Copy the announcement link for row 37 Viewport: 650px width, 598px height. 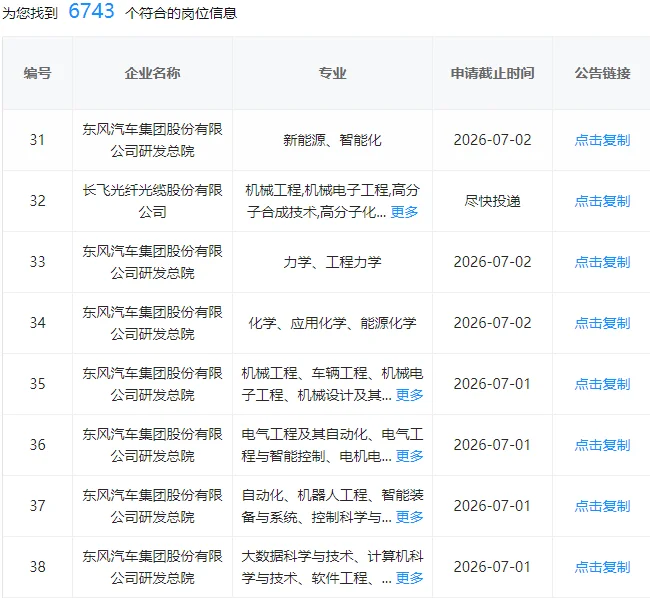[x=602, y=506]
